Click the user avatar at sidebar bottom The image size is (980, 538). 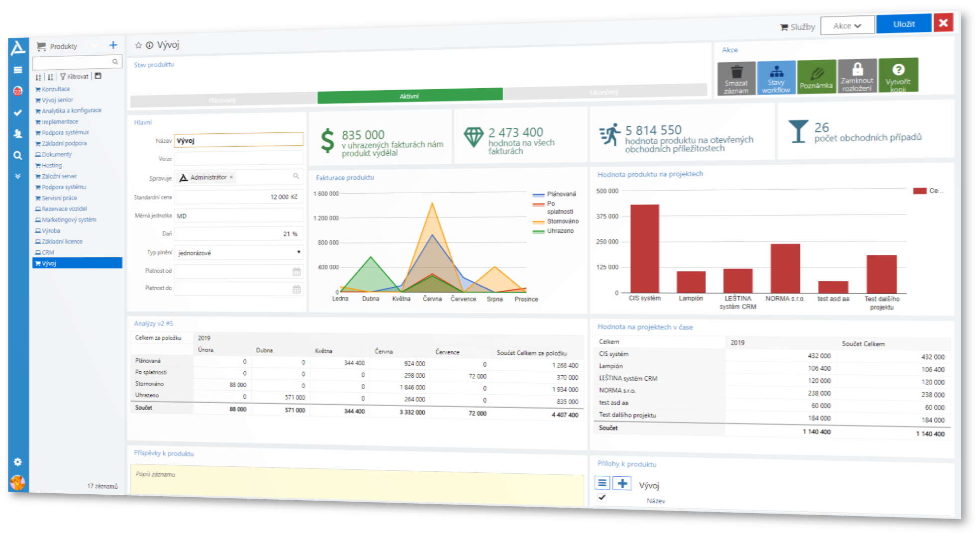[17, 482]
